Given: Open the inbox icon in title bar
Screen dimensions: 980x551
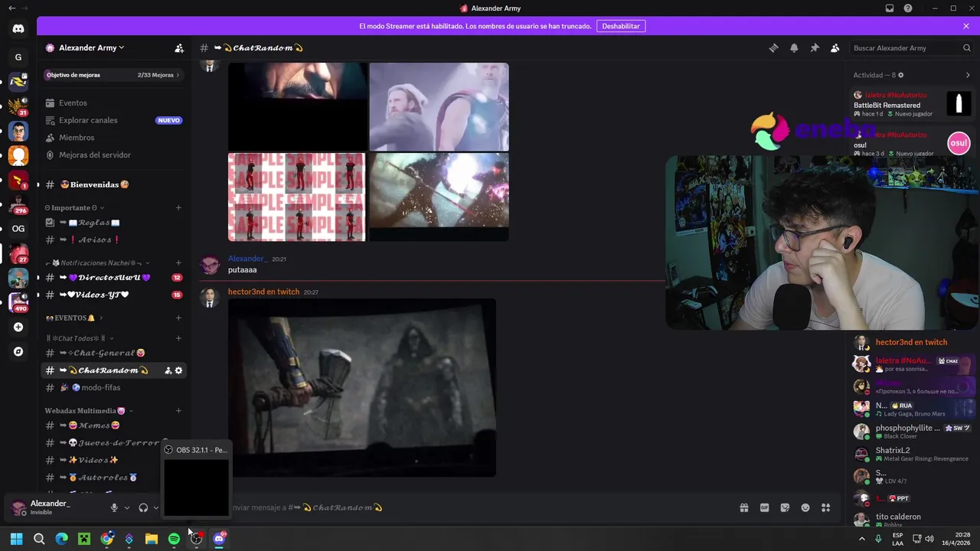Looking at the screenshot, I should pyautogui.click(x=890, y=8).
